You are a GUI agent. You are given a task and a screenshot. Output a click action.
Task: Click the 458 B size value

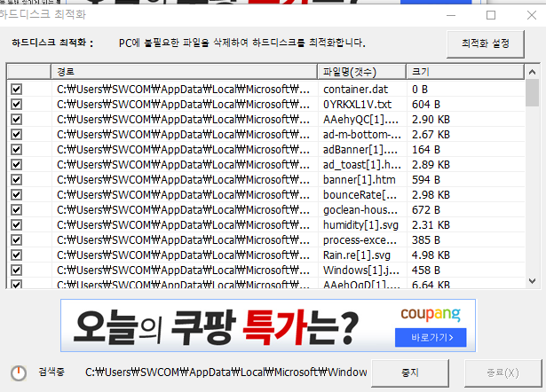(426, 270)
